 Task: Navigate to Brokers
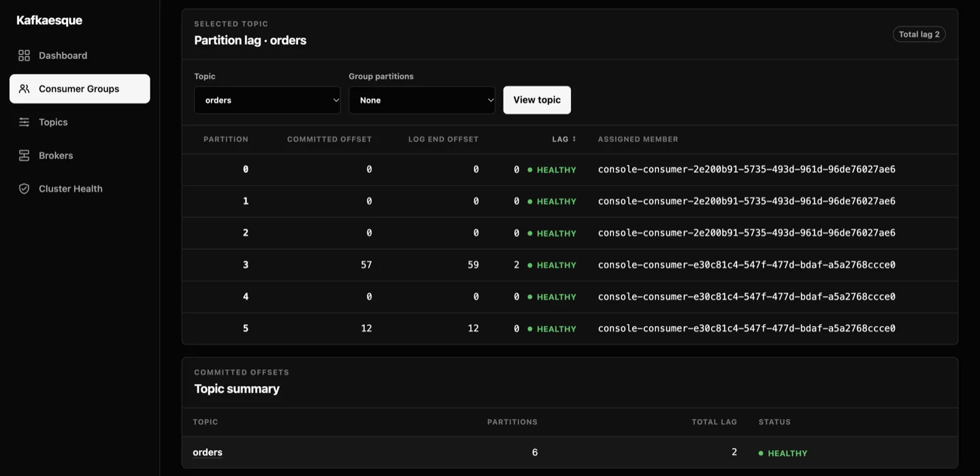click(80, 155)
